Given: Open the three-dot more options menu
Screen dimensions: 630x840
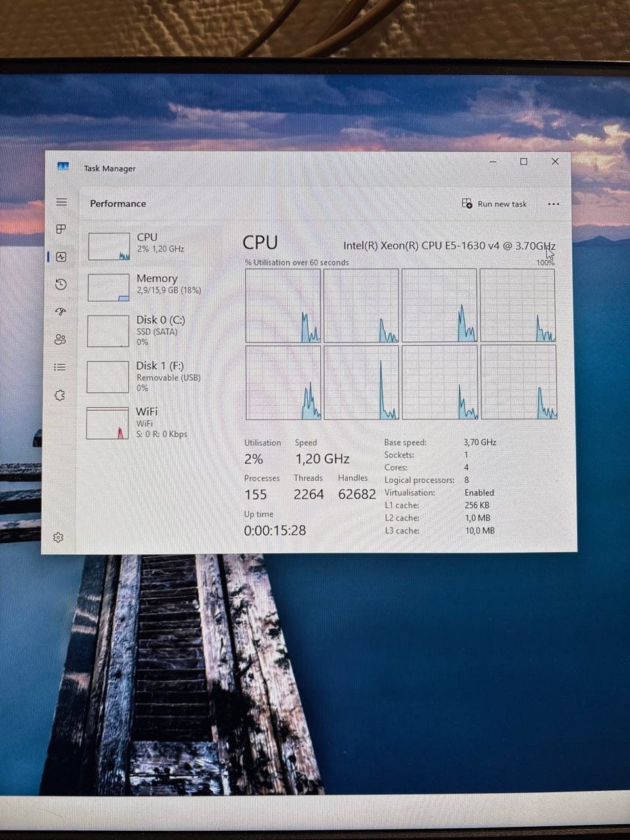Looking at the screenshot, I should click(553, 204).
